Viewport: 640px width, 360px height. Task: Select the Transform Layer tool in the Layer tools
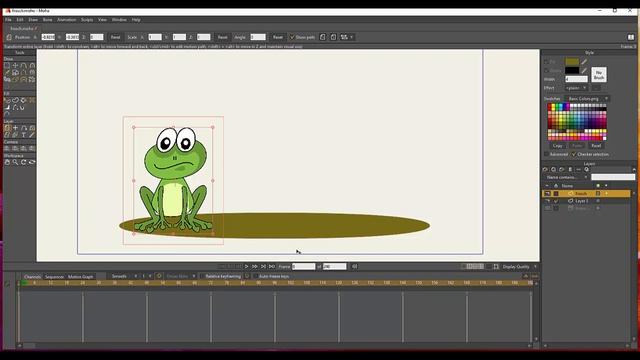click(7, 128)
